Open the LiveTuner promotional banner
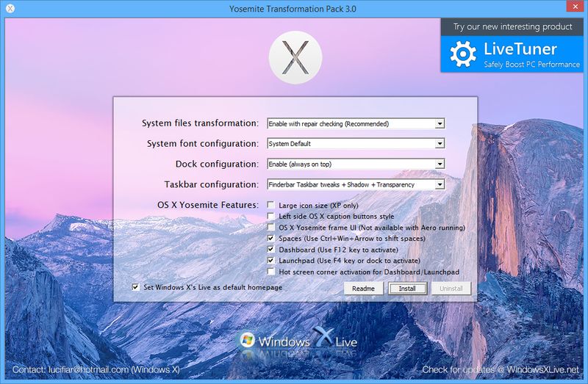Screen dimensions: 588x384 (512, 54)
